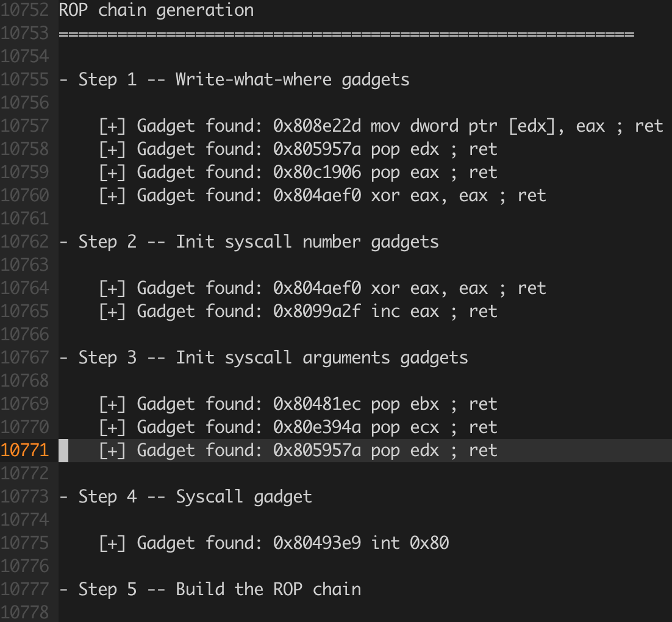Click the 0x80c1906 pop eax gadget line
This screenshot has height=622, width=672.
298,173
